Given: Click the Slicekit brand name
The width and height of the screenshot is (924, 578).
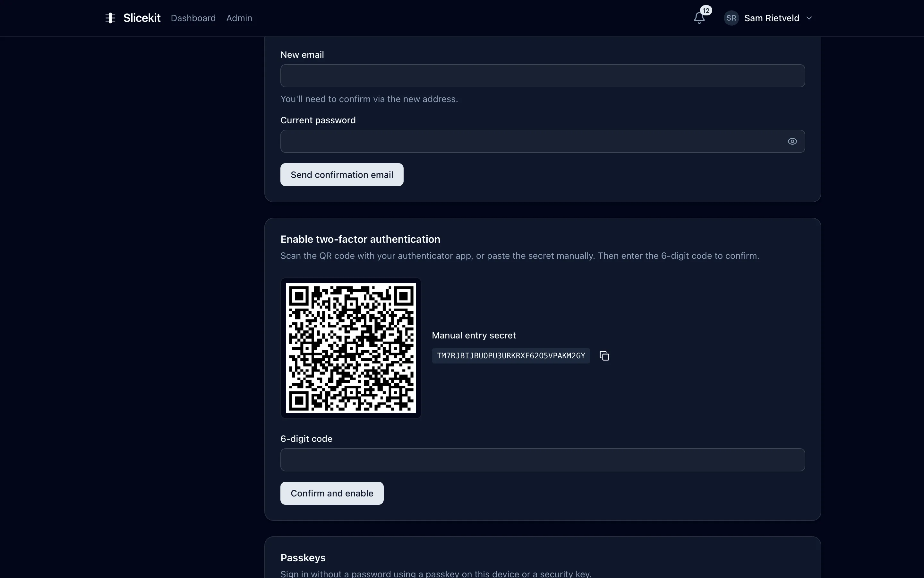Looking at the screenshot, I should (142, 18).
